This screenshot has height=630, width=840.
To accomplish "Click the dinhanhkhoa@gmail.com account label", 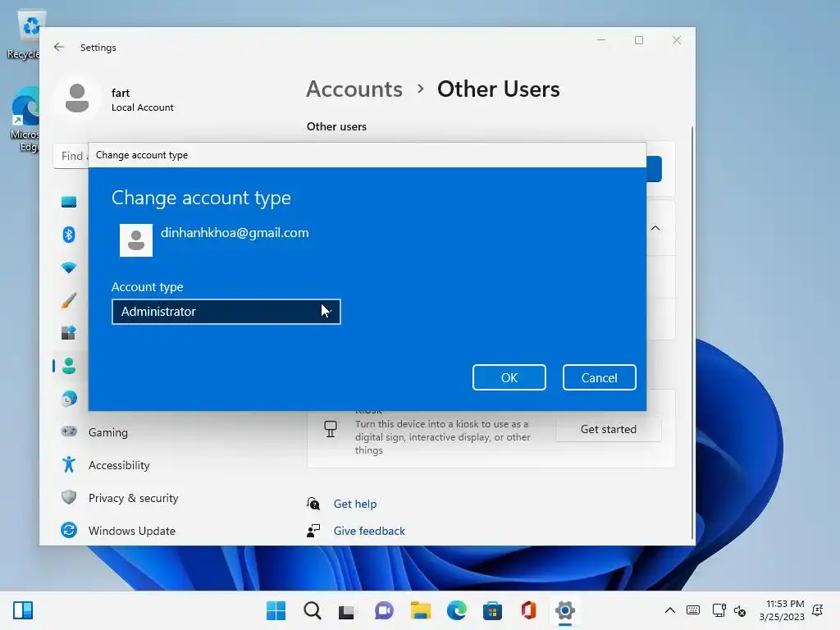I will [235, 232].
